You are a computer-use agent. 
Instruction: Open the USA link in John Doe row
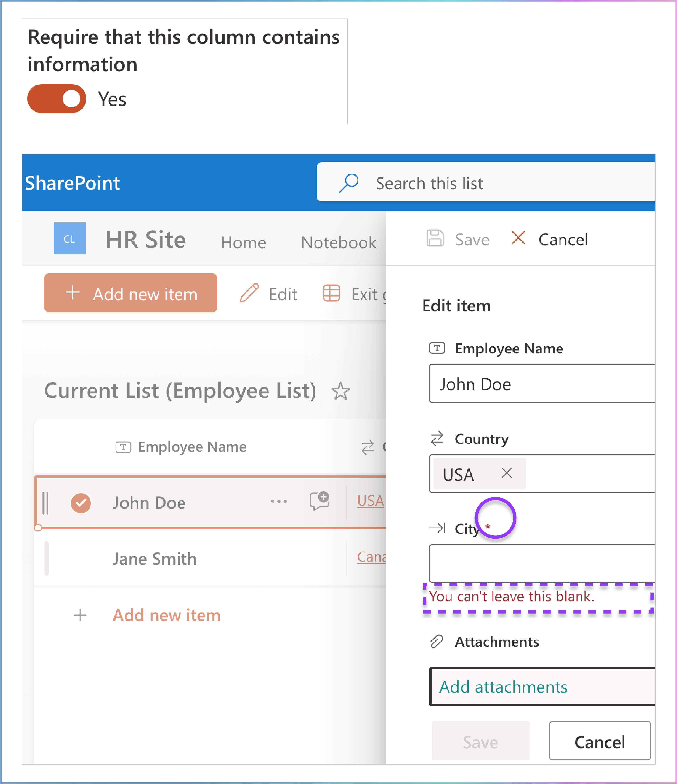[x=371, y=501]
